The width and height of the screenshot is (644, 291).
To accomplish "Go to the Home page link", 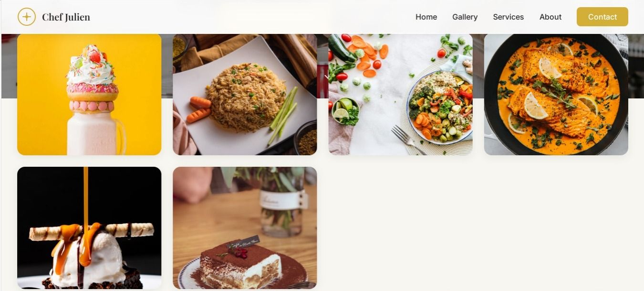I will point(426,17).
